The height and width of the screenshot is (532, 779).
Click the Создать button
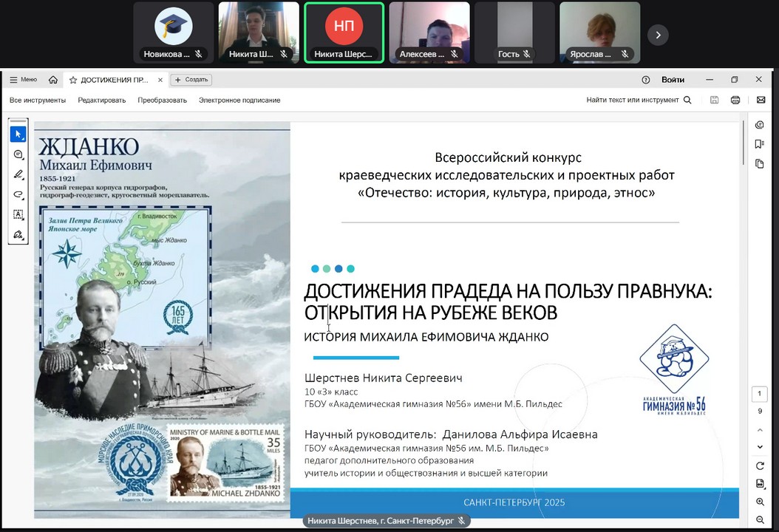(x=191, y=80)
